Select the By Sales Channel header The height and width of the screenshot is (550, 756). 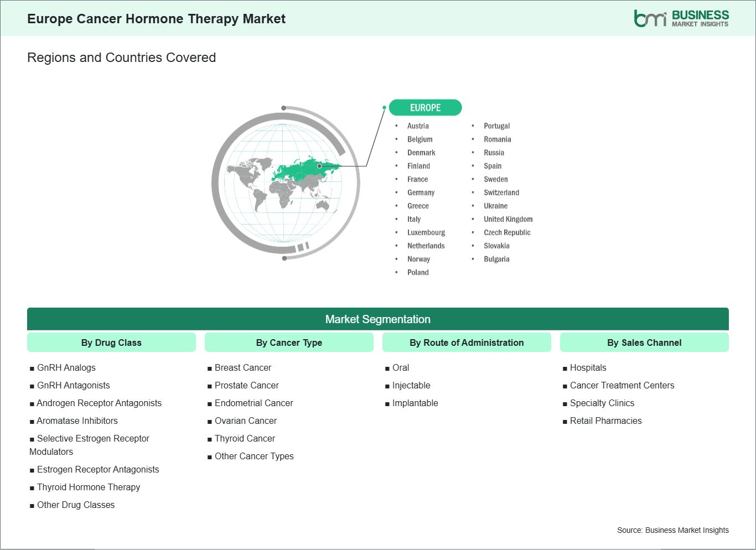[x=644, y=343]
